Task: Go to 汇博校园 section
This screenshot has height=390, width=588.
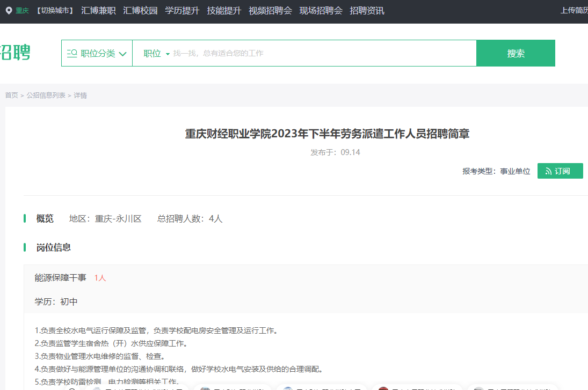Action: 140,11
